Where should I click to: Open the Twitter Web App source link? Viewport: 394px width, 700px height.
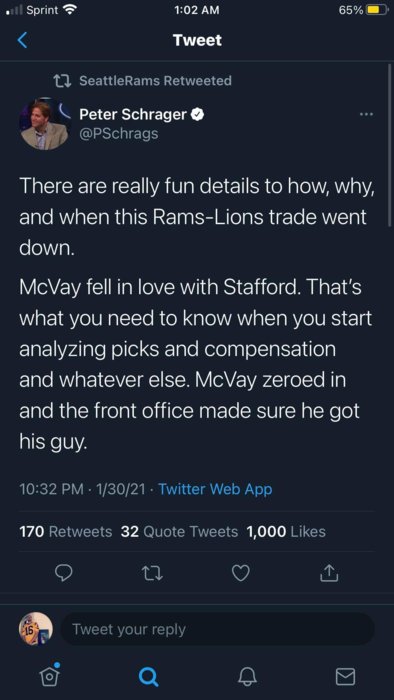pos(215,489)
